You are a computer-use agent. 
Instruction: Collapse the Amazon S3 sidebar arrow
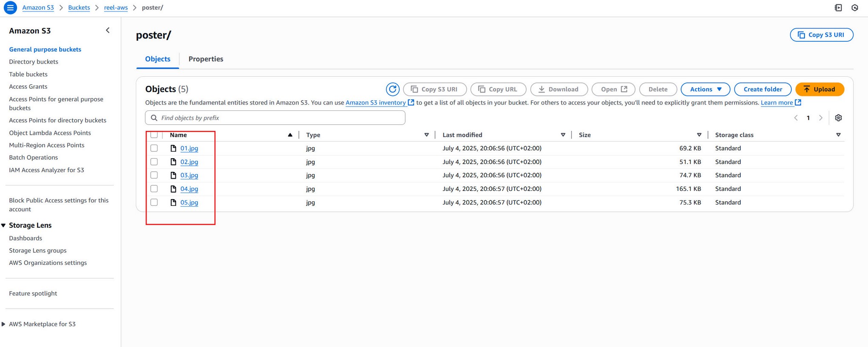108,31
